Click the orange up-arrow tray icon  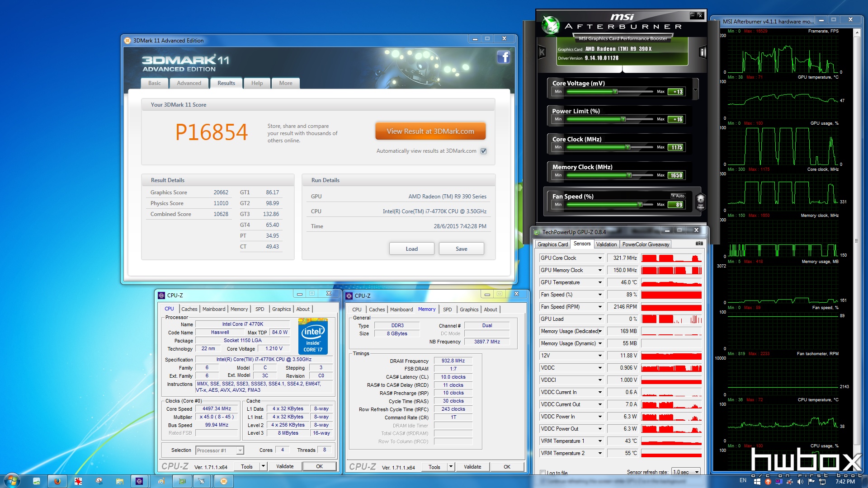coord(768,482)
